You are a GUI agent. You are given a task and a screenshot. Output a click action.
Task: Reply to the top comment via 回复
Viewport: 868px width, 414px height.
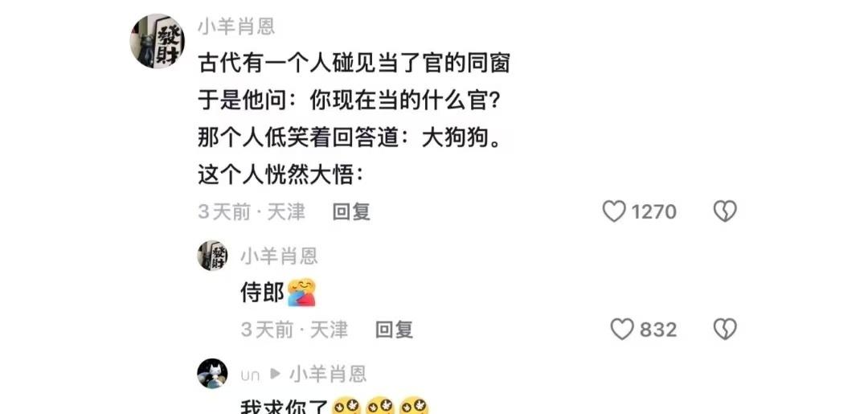click(351, 212)
